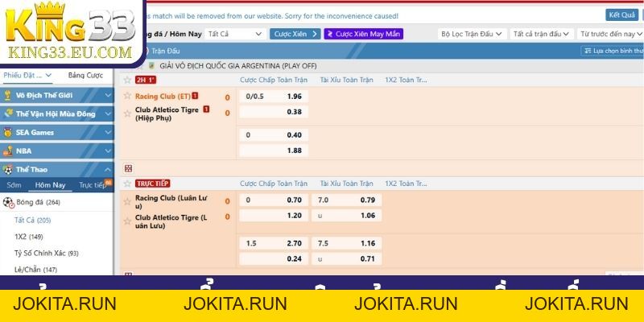This screenshot has width=644, height=322.
Task: Click the Cược Xiên button
Action: [x=295, y=34]
